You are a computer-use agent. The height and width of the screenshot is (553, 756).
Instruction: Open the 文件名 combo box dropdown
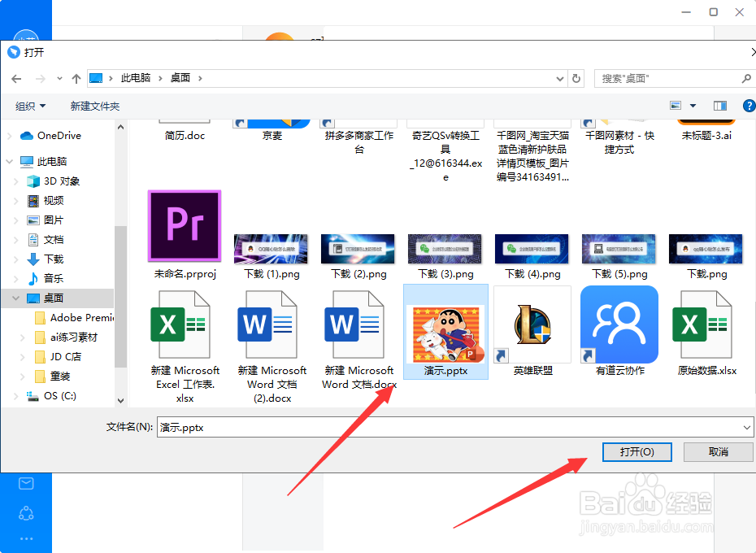coord(749,426)
